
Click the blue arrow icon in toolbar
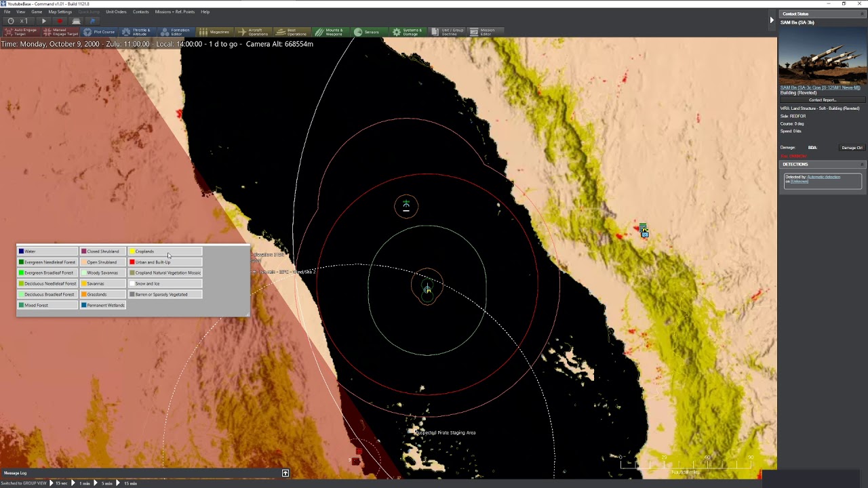pyautogui.click(x=92, y=21)
